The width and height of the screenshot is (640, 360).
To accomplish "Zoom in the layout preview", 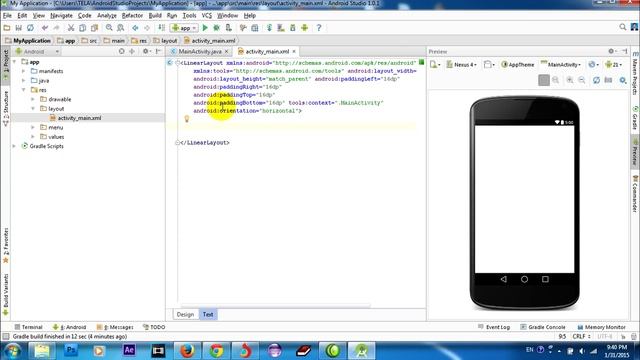I will 570,80.
